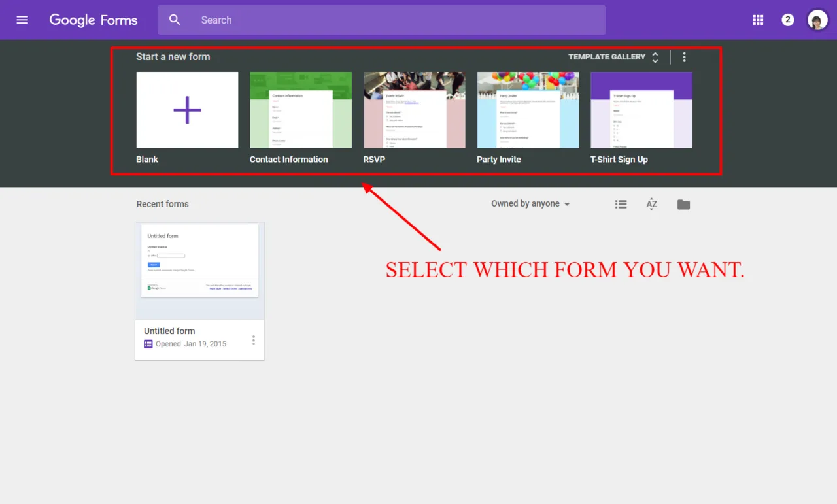
Task: Open the Google apps grid
Action: [x=758, y=20]
